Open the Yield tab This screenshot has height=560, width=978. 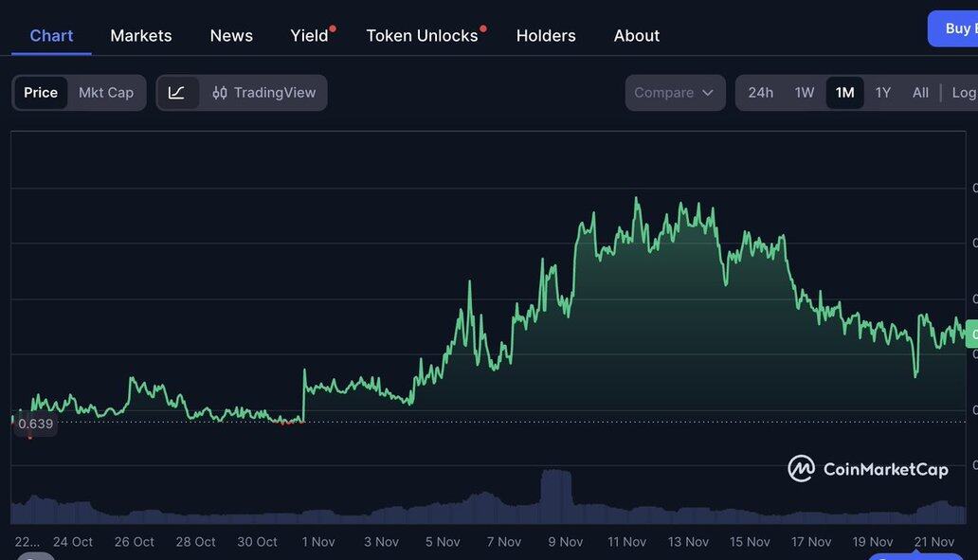point(310,36)
